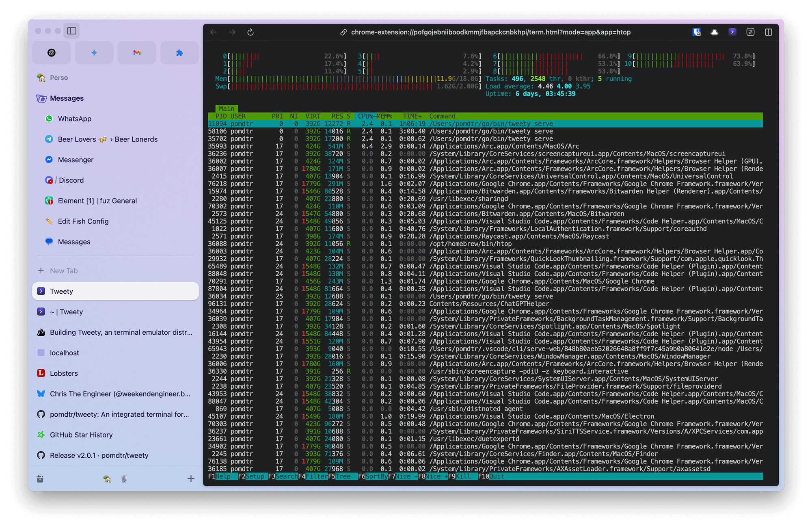Open Beer Lovers Telegram tab

point(115,139)
